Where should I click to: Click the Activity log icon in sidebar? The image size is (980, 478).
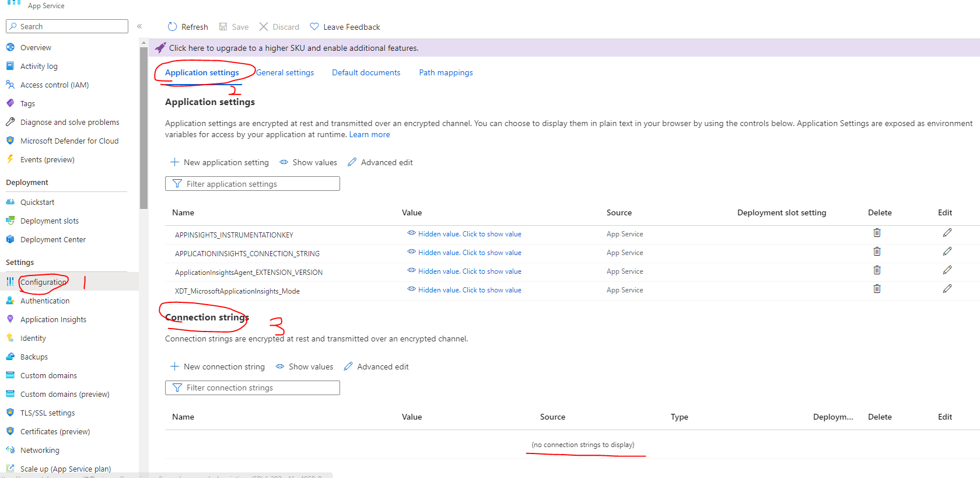(x=10, y=66)
